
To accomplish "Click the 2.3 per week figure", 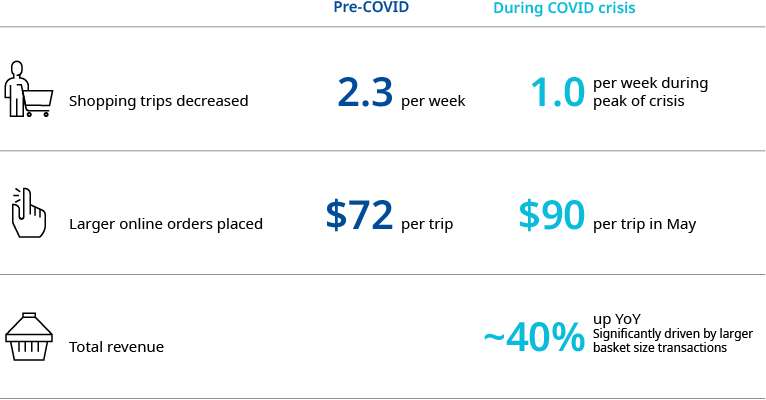I will [x=367, y=93].
